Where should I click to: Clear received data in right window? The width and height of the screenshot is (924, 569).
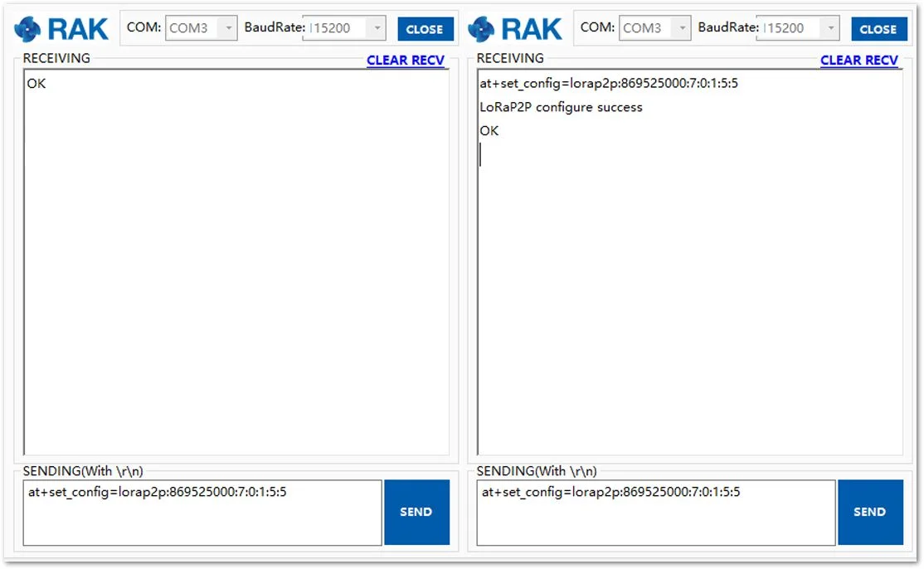pos(859,60)
